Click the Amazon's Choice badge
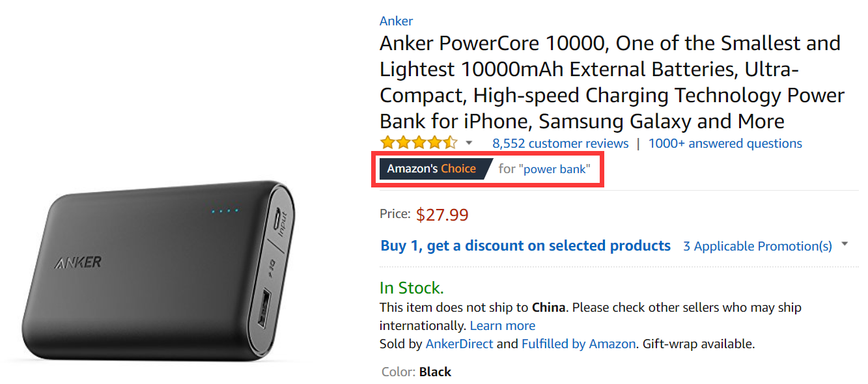The width and height of the screenshot is (868, 384). pyautogui.click(x=432, y=169)
